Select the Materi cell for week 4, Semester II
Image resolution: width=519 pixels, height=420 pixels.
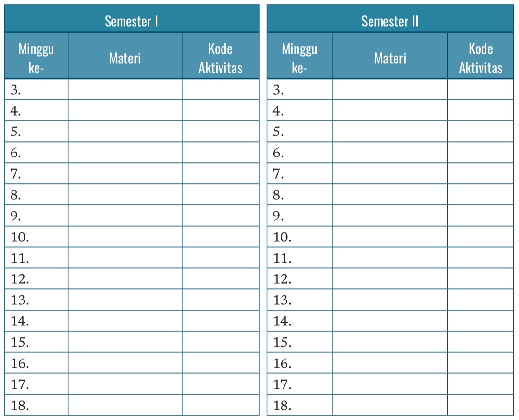tap(390, 110)
